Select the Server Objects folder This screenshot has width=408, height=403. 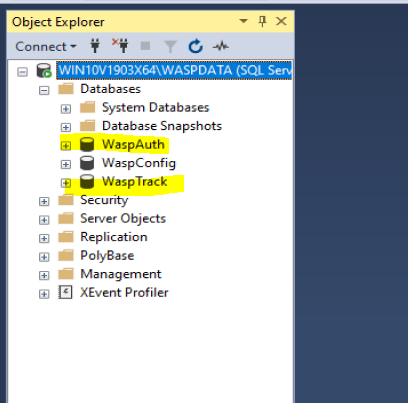[x=123, y=219]
